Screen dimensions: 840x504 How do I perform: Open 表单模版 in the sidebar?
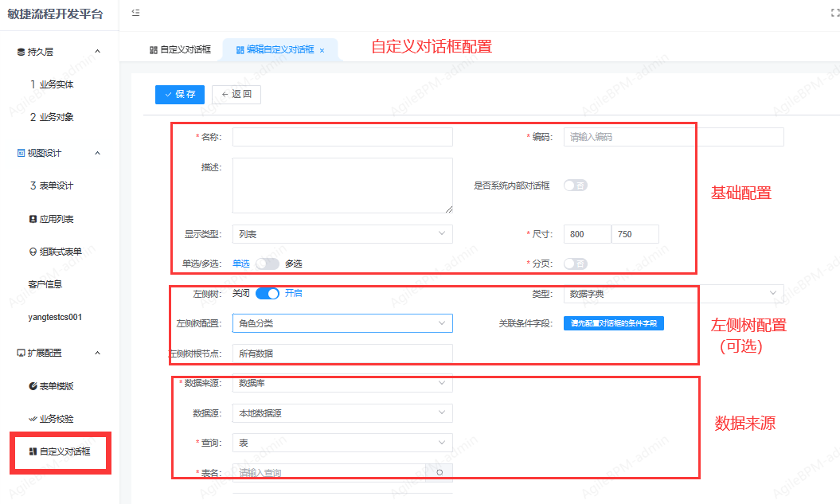pyautogui.click(x=56, y=386)
